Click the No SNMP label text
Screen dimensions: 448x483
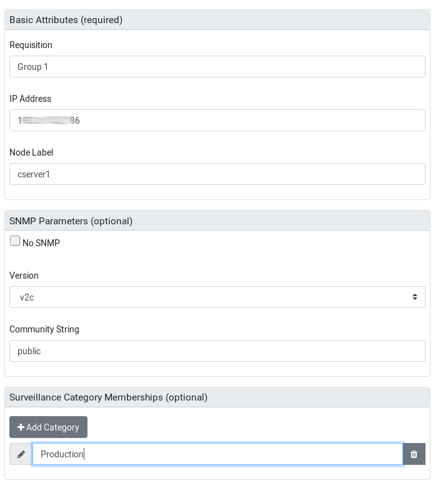point(41,243)
